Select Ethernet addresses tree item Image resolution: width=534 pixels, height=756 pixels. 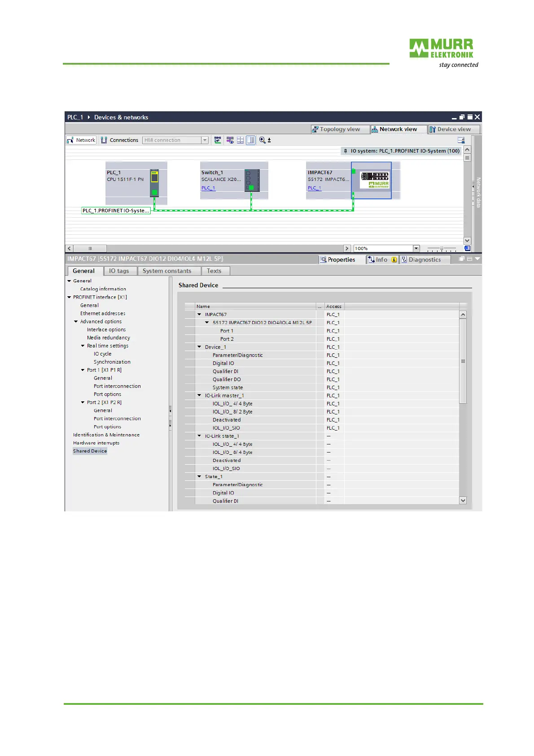[103, 313]
